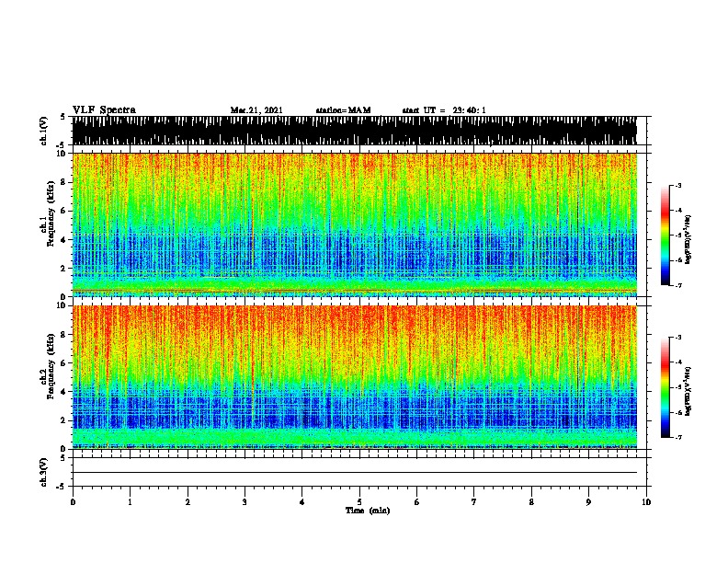Click the flat trace line in ch.3 panel

click(x=354, y=473)
